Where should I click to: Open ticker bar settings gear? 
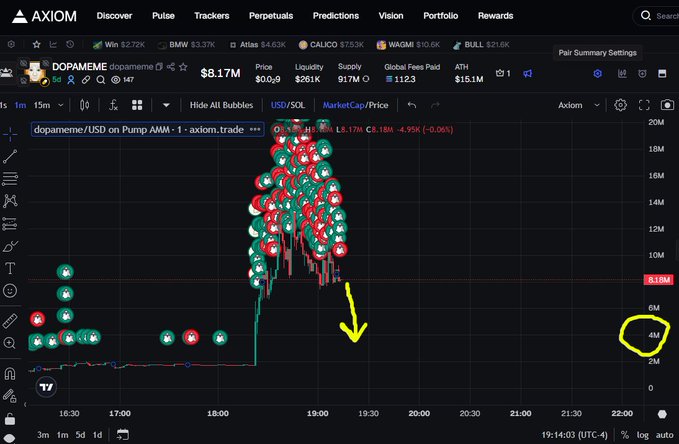coord(11,44)
